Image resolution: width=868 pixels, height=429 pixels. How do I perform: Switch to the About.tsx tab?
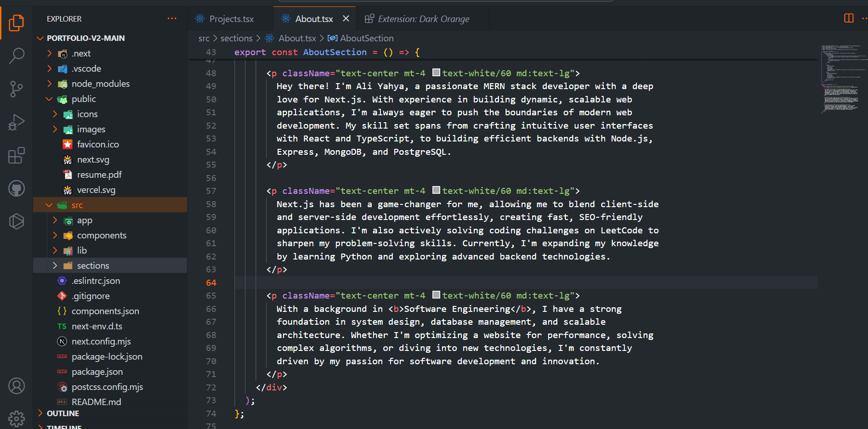tap(314, 19)
